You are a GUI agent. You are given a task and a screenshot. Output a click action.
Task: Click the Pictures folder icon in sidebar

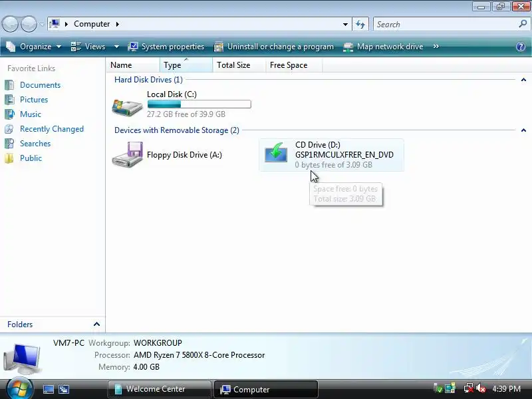coord(9,100)
